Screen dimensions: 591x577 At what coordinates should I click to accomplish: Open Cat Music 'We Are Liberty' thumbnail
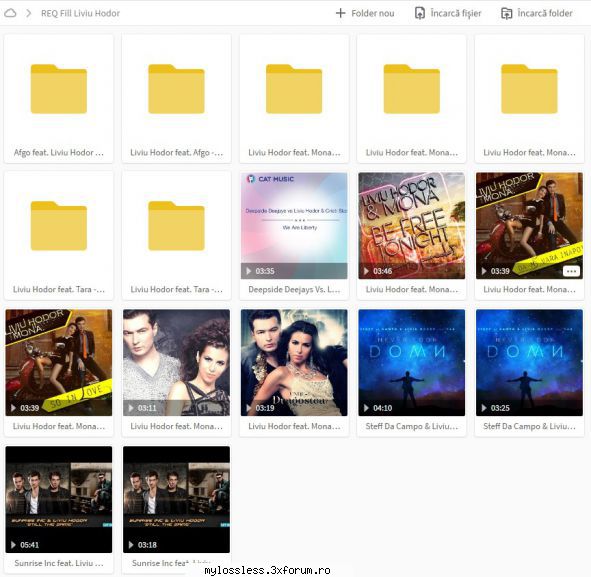click(x=294, y=226)
